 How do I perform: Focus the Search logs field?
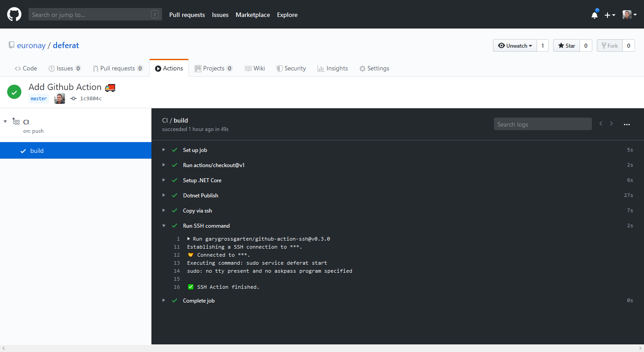[x=542, y=124]
